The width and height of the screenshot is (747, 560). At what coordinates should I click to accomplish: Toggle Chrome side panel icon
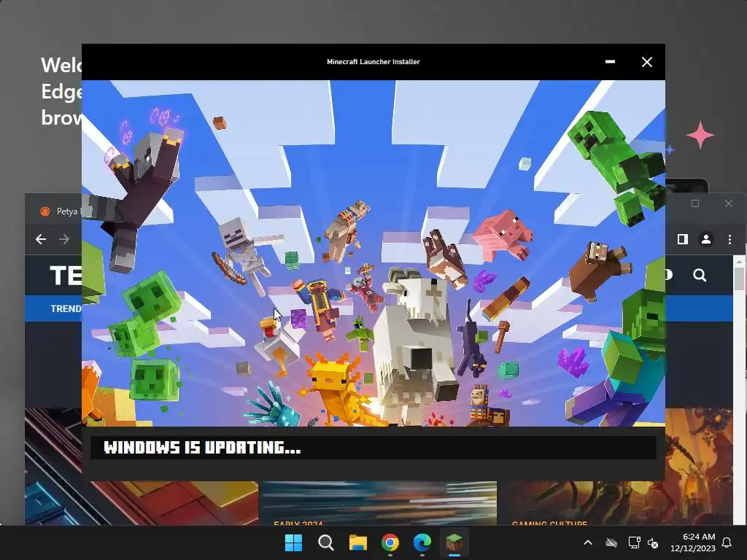pyautogui.click(x=683, y=239)
